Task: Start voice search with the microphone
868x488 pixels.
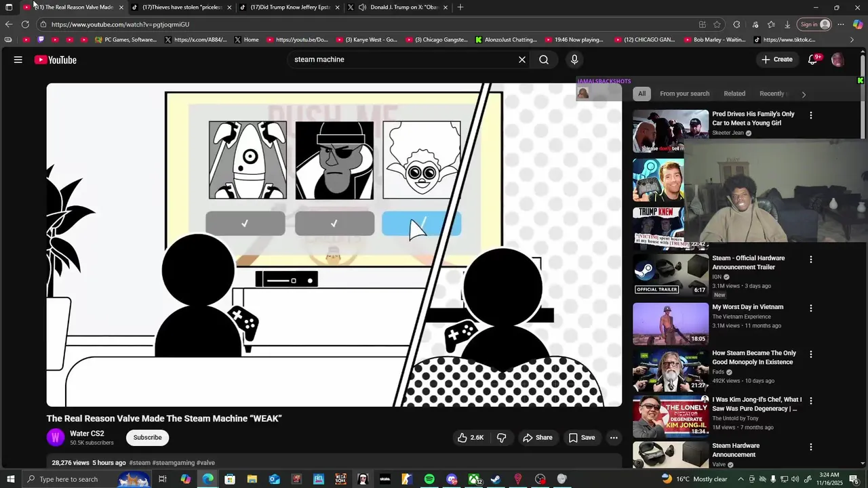Action: click(574, 60)
